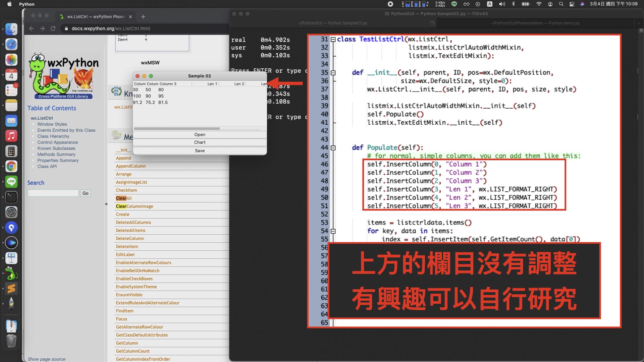
Task: Click the browser reload icon
Action: (53, 28)
